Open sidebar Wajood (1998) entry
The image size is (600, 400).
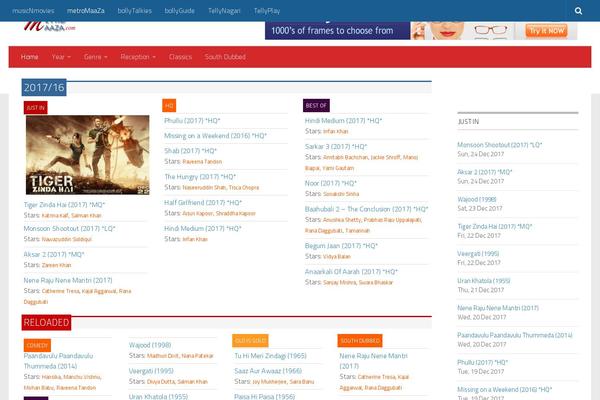pyautogui.click(x=477, y=199)
